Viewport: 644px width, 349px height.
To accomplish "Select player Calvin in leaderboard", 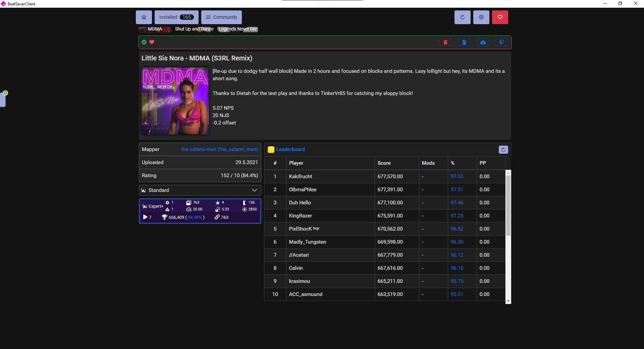I will point(296,268).
